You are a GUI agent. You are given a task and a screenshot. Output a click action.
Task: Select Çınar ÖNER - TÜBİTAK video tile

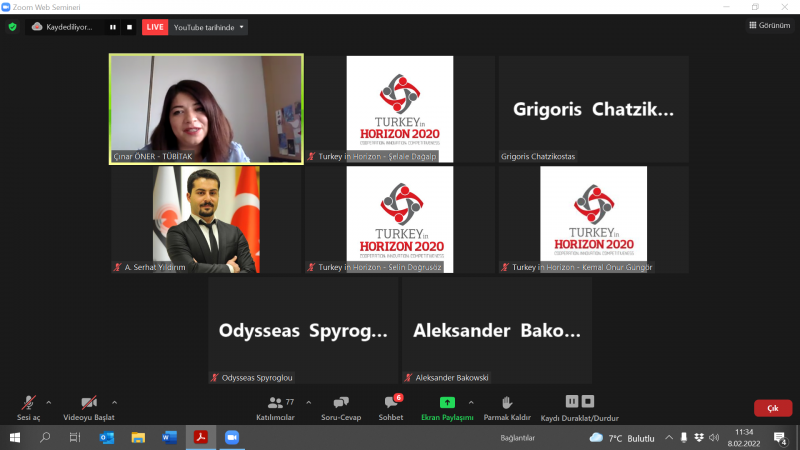tap(206, 109)
